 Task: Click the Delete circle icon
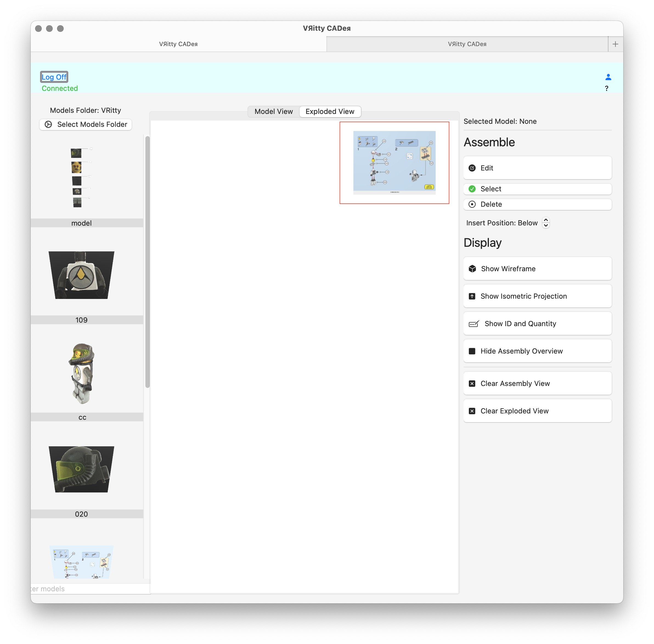coord(472,204)
